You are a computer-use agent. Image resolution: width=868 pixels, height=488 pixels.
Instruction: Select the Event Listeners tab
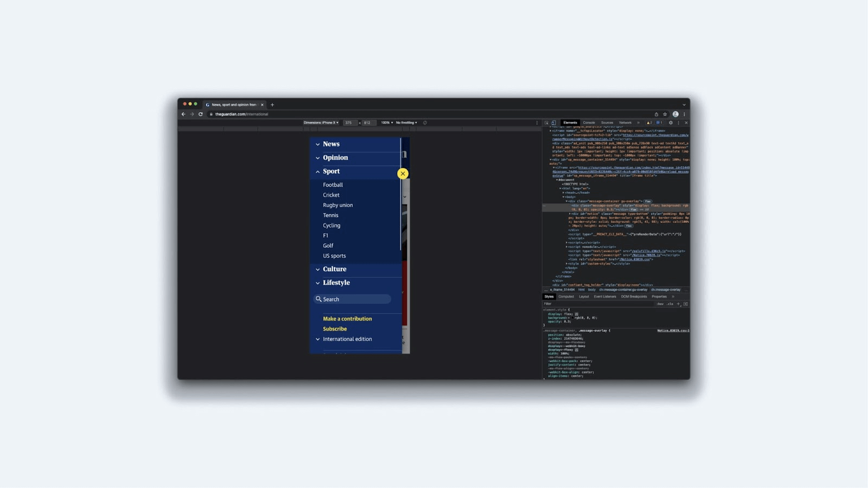point(605,297)
